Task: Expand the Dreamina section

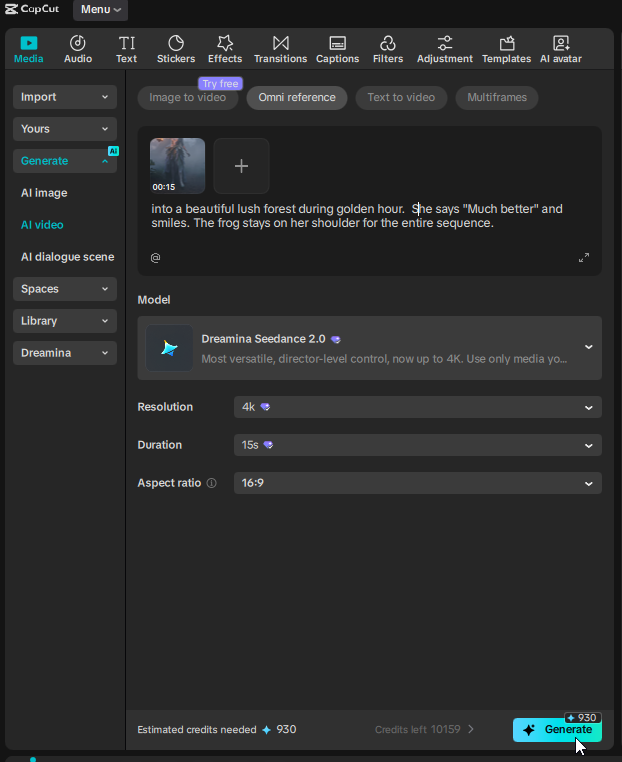Action: click(65, 353)
